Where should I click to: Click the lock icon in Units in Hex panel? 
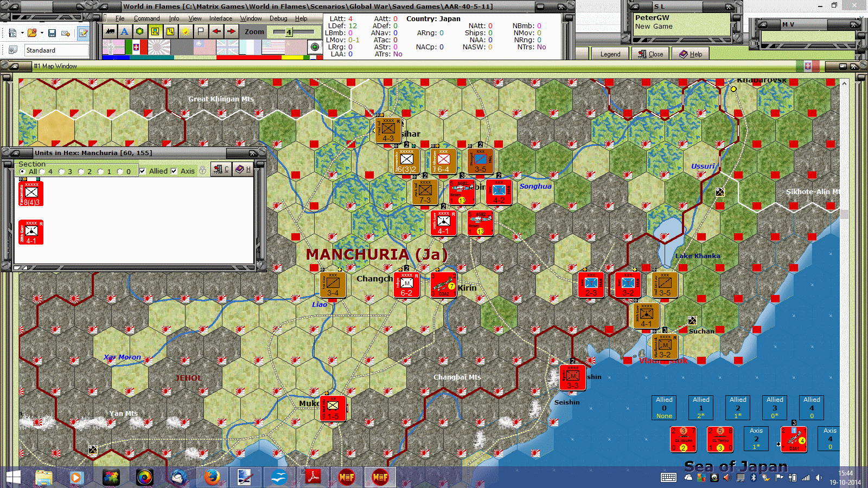203,170
